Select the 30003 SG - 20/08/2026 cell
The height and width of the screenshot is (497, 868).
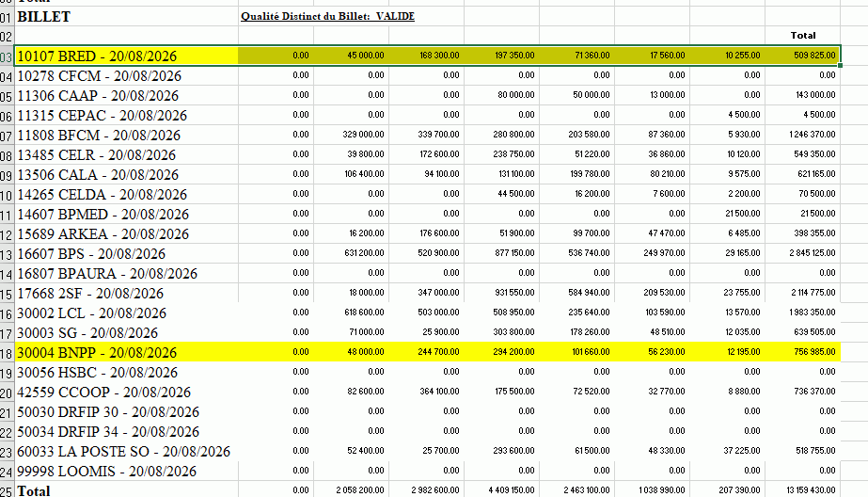pyautogui.click(x=127, y=332)
